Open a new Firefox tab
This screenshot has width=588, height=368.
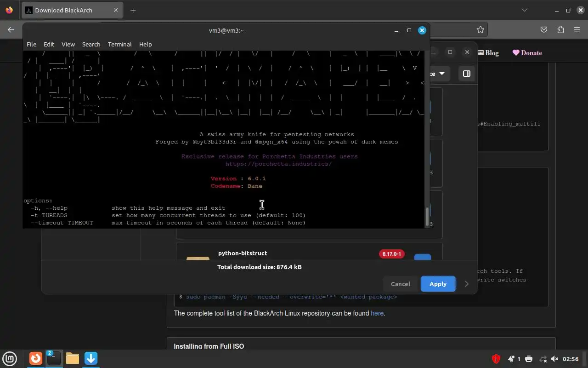coord(133,10)
